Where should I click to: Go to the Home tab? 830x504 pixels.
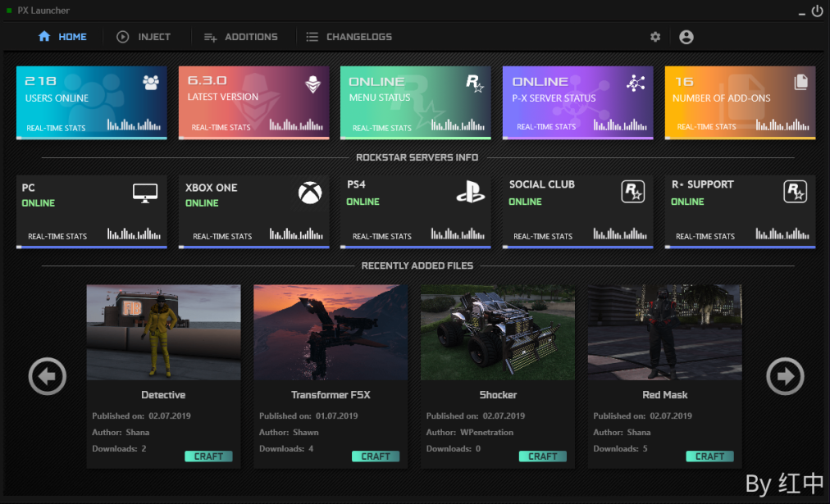(62, 37)
